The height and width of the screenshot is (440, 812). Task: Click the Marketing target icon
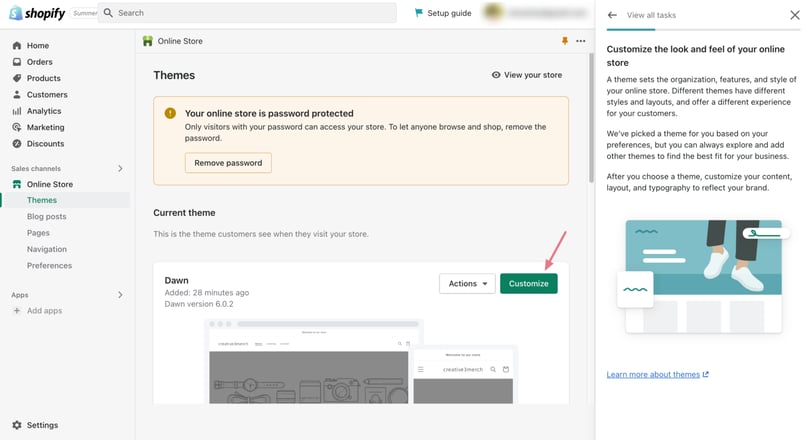pos(17,127)
